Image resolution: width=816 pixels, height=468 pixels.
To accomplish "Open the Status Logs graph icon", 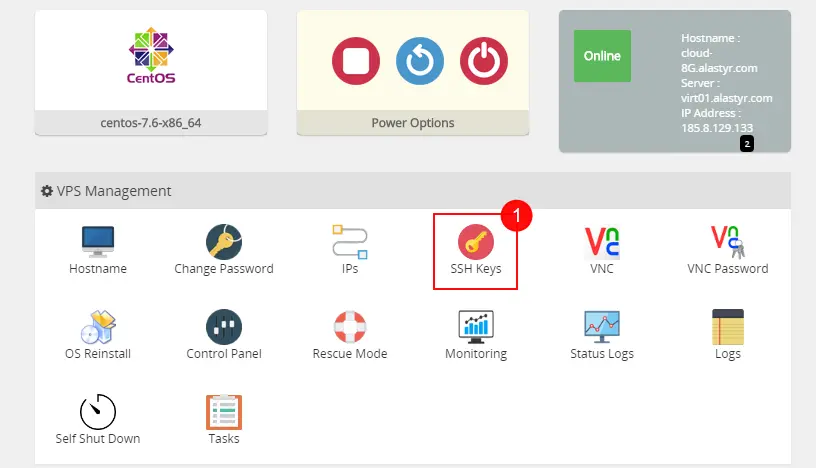I will [x=602, y=327].
